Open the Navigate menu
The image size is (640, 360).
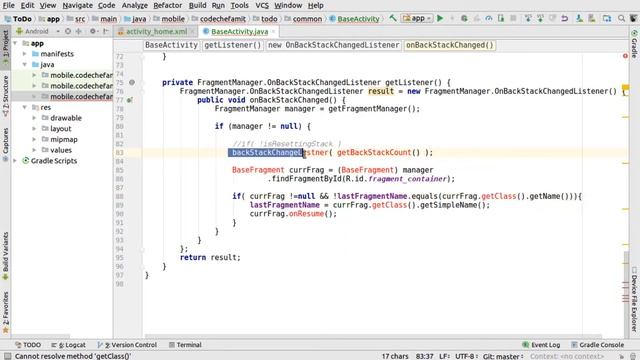(77, 5)
